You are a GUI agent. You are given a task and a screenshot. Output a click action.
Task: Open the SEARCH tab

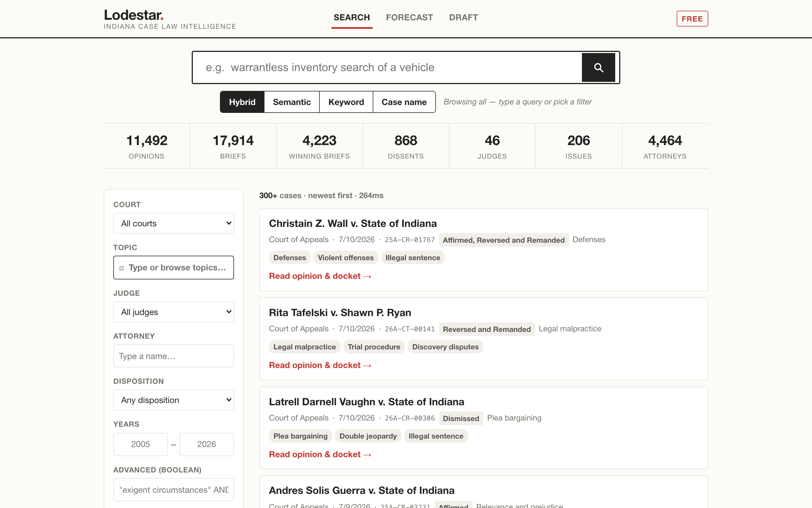(352, 17)
